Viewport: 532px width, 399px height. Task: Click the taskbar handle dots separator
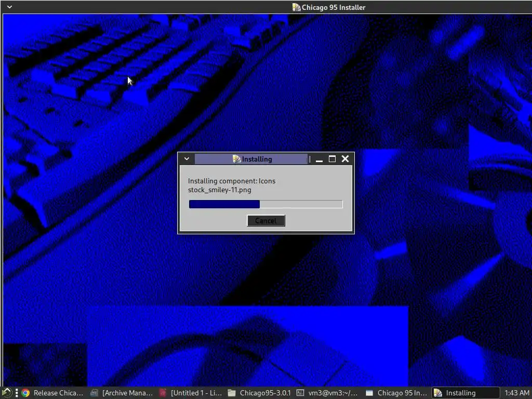coord(16,393)
